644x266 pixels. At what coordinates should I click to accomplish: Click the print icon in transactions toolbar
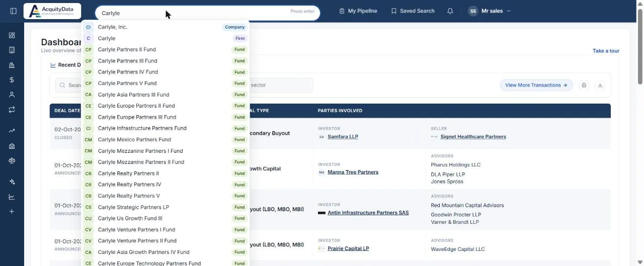[584, 85]
